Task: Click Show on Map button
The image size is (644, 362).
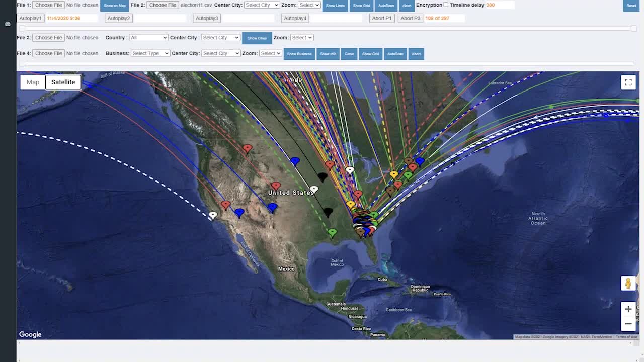Action: pos(115,6)
